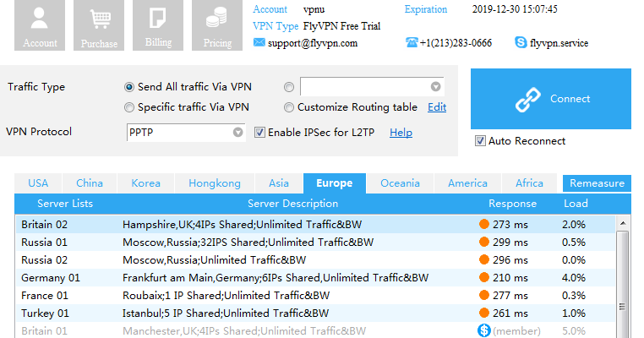644x338 pixels.
Task: Select Customize Routing table option
Action: click(x=289, y=107)
